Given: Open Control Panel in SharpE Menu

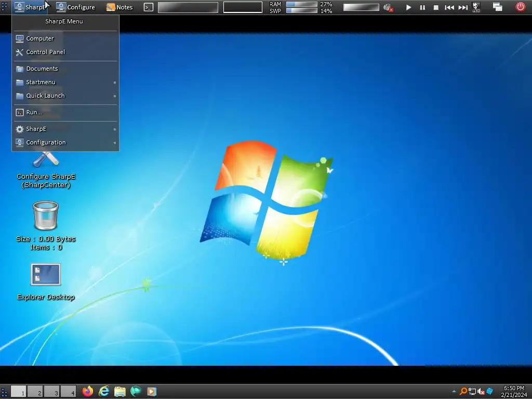Looking at the screenshot, I should point(65,52).
